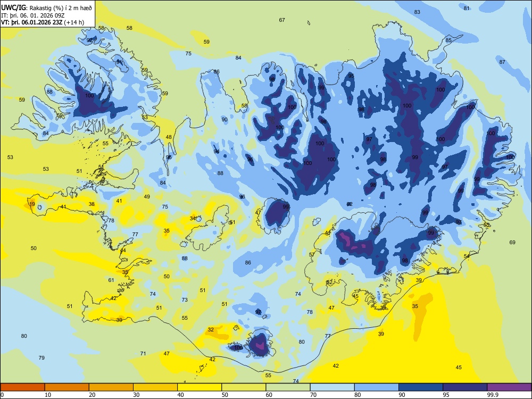The height and width of the screenshot is (399, 532).
Task: Pick the 60–70 light green legend swatch
Action: (288, 387)
